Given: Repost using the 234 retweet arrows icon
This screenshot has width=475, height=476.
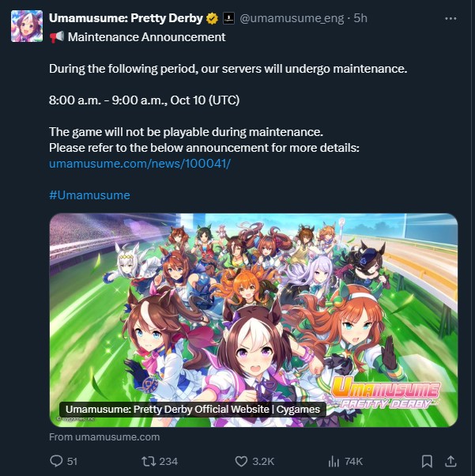Looking at the screenshot, I should coord(149,462).
